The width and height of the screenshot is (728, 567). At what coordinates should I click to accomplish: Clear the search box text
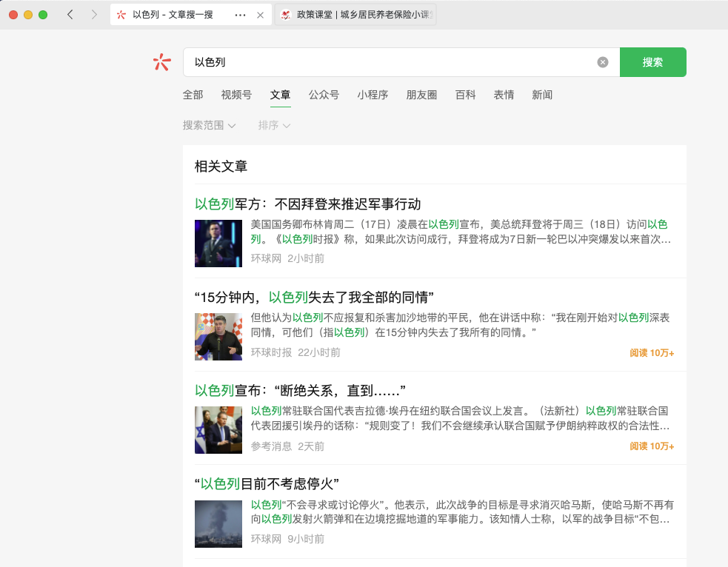[603, 62]
